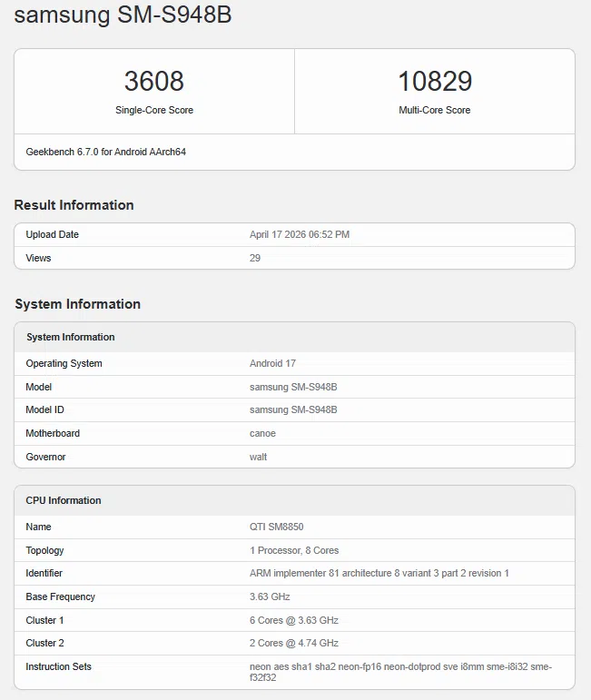Click the samsung SM-S948B page title
The image size is (591, 700).
[x=123, y=15]
